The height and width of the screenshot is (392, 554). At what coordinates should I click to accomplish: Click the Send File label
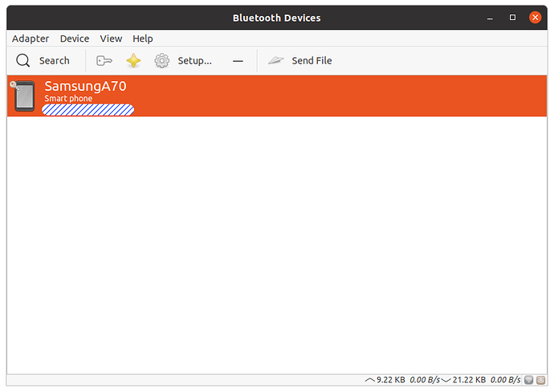pyautogui.click(x=312, y=61)
